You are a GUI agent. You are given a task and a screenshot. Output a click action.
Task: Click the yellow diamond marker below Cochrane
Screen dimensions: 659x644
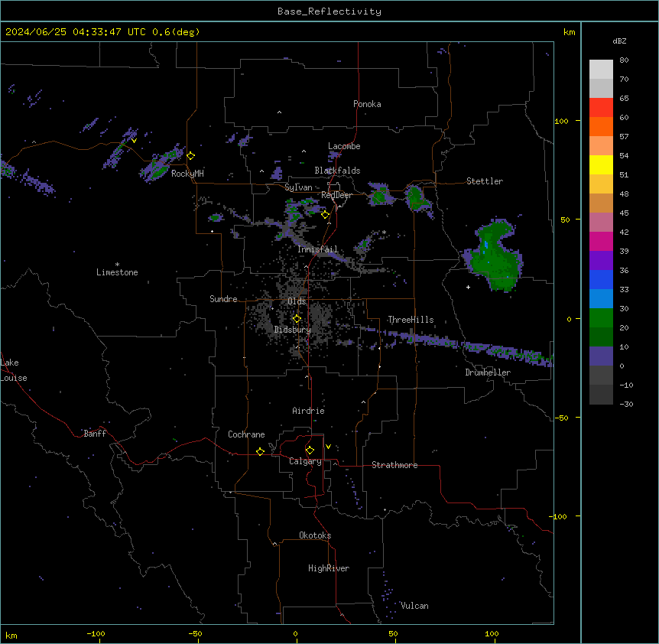click(260, 451)
